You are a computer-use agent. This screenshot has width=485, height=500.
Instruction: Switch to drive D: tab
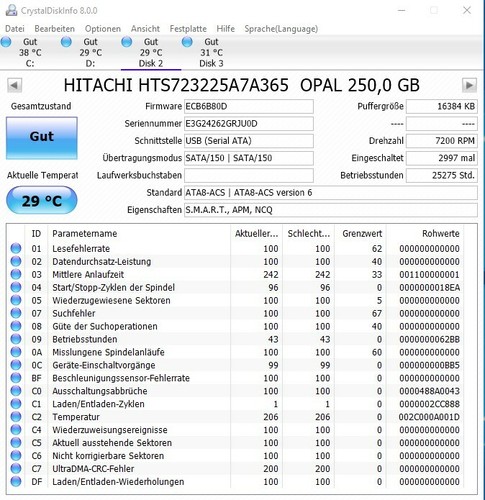click(90, 52)
